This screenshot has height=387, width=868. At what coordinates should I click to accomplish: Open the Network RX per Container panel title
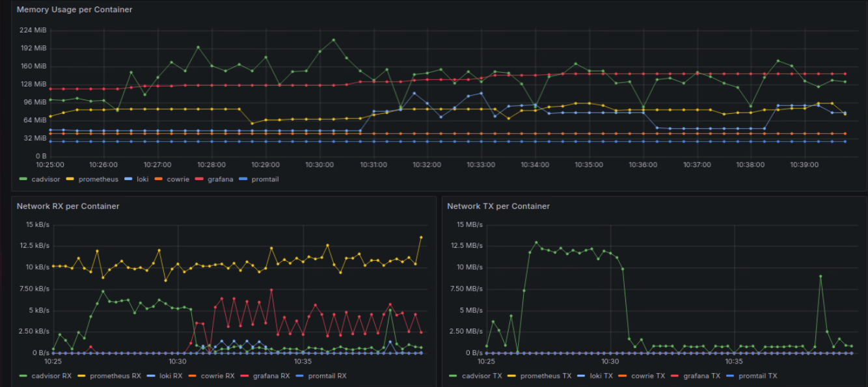(68, 206)
